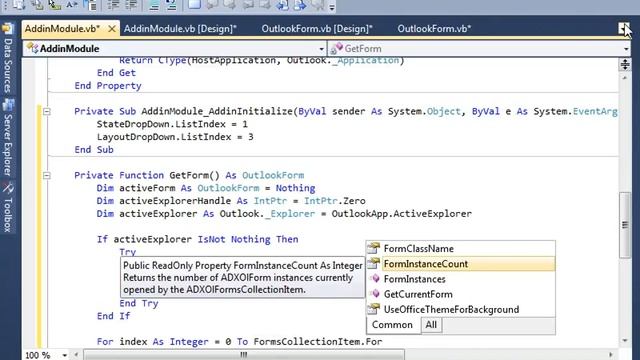Viewport: 640px width, 360px height.
Task: Click the Display Word Completion toolbar icon
Action: point(72,5)
